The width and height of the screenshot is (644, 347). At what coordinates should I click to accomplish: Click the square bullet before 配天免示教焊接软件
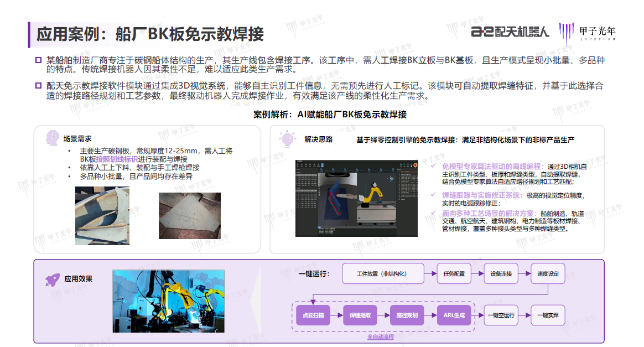pos(38,85)
